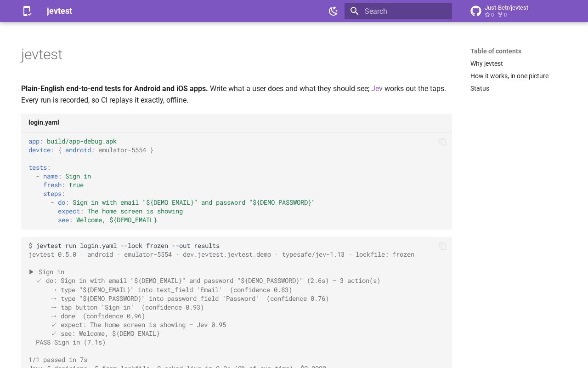Click the 'fresh: true' line
The height and width of the screenshot is (368, 588).
pyautogui.click(x=63, y=185)
